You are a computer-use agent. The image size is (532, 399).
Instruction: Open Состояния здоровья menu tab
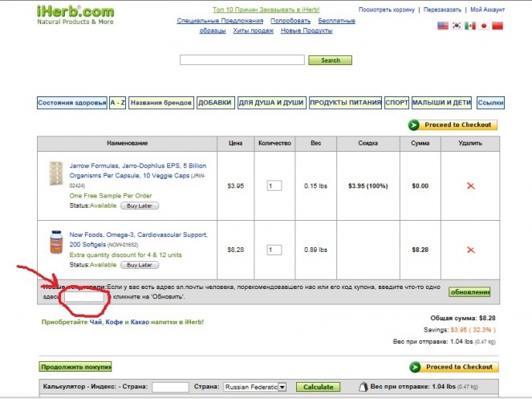tap(72, 103)
